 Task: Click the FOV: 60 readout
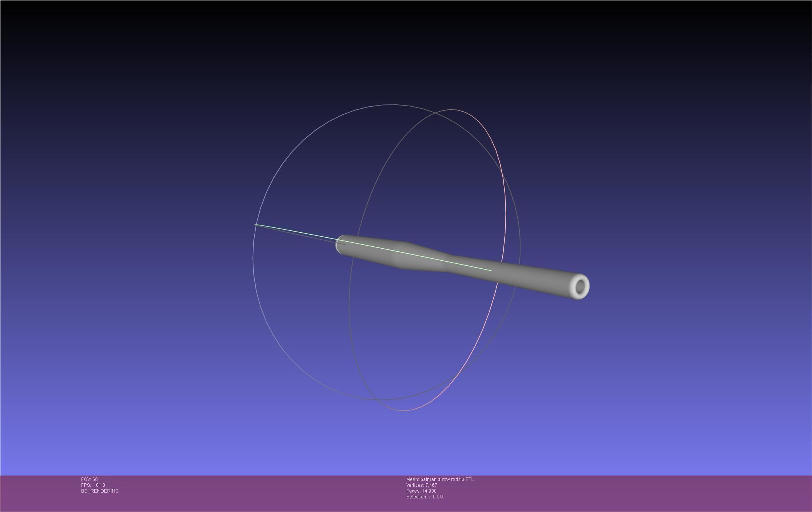pyautogui.click(x=89, y=479)
